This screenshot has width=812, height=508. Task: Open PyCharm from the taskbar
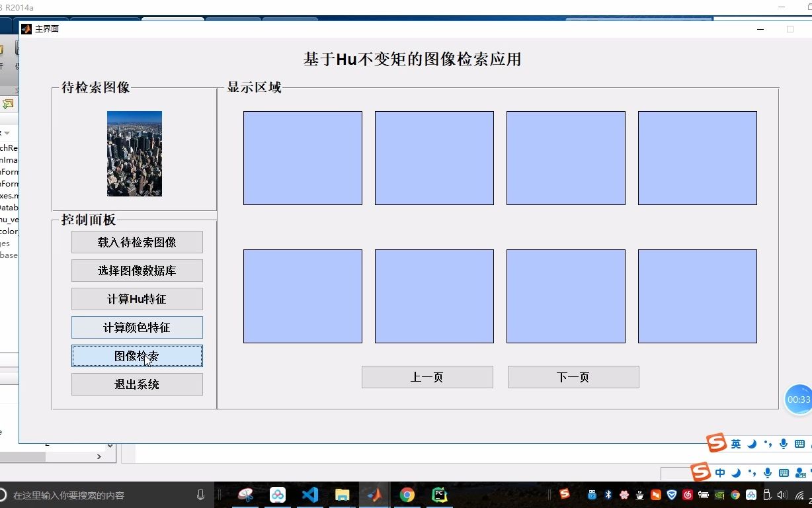(439, 495)
